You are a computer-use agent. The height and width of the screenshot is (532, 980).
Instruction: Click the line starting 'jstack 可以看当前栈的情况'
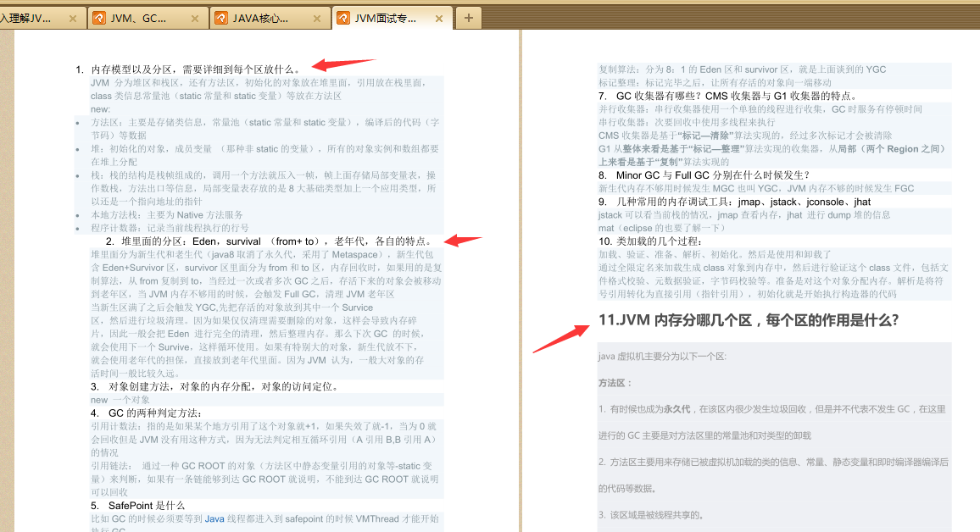point(744,215)
